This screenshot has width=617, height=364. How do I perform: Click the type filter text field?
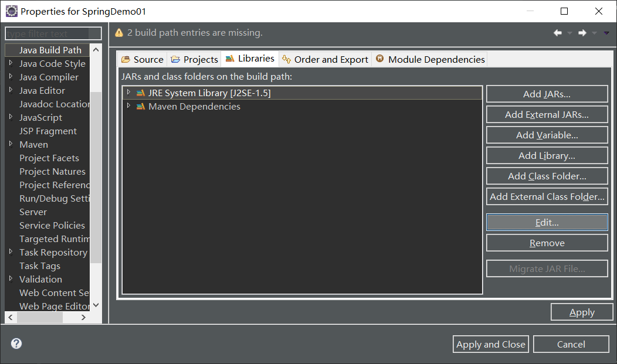(x=53, y=33)
